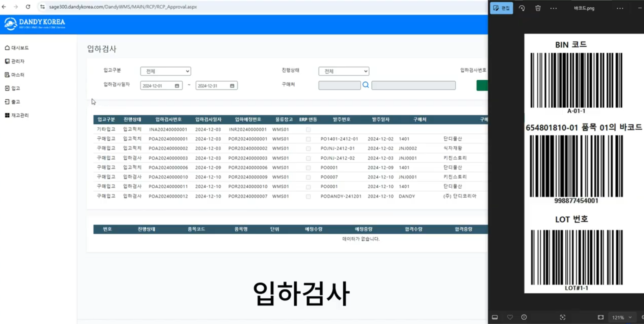
Task: Click the browser back arrow
Action: pyautogui.click(x=4, y=7)
